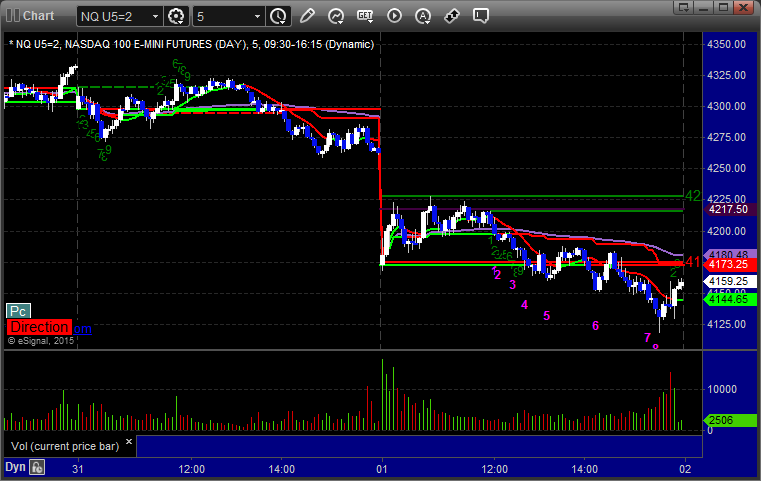Close the Vol study panel

tap(129, 441)
